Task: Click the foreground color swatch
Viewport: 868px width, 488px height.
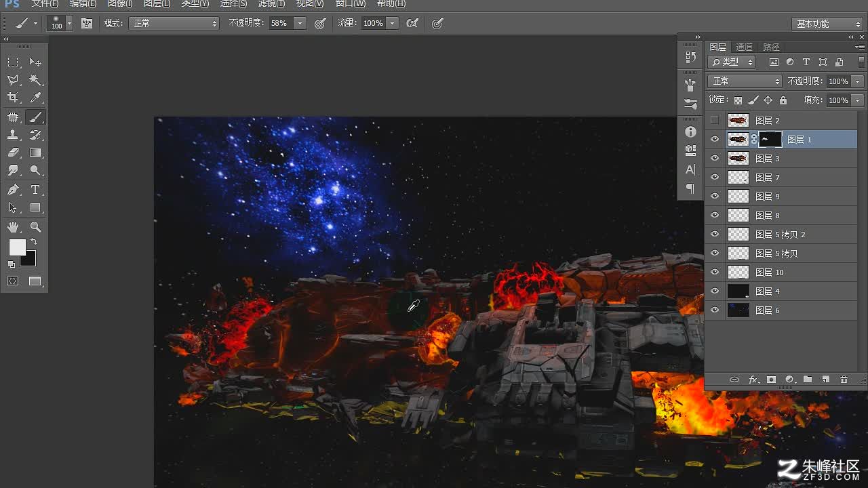Action: coord(17,247)
